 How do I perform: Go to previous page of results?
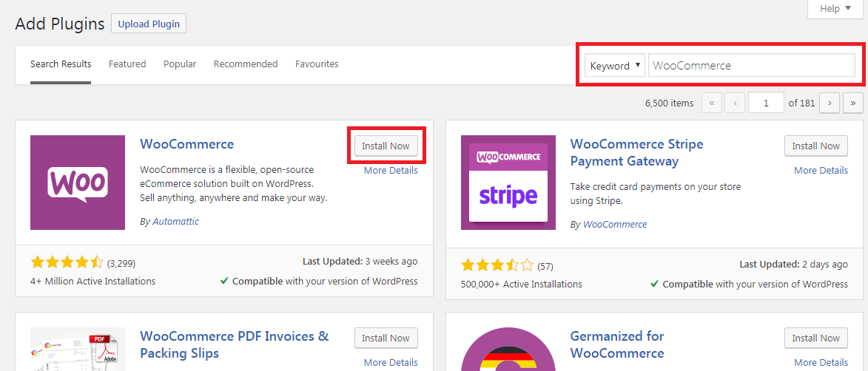pos(735,103)
